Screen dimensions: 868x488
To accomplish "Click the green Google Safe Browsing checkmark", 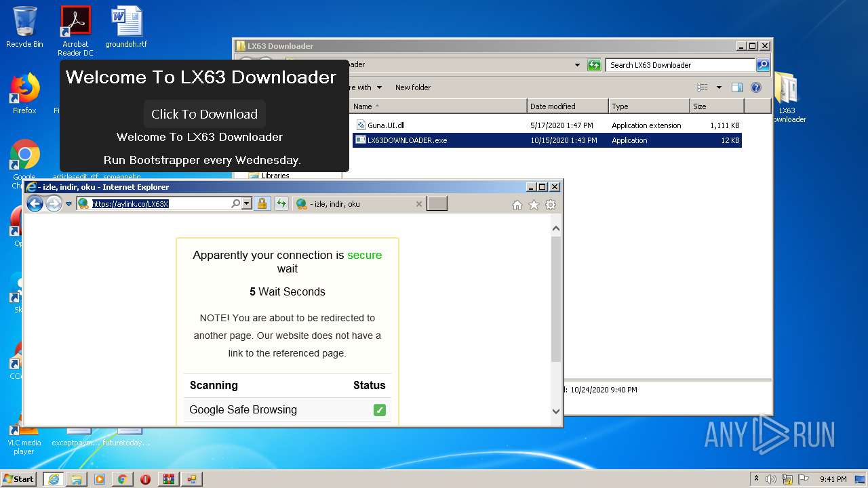I will click(x=380, y=410).
